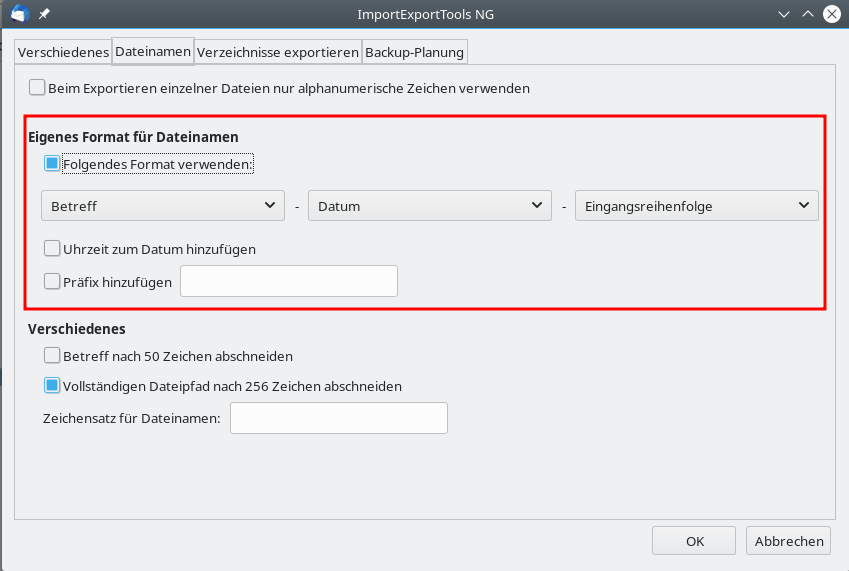Enable 'Uhrzeit zum Datum hinzufügen'
849x571 pixels.
coord(52,249)
